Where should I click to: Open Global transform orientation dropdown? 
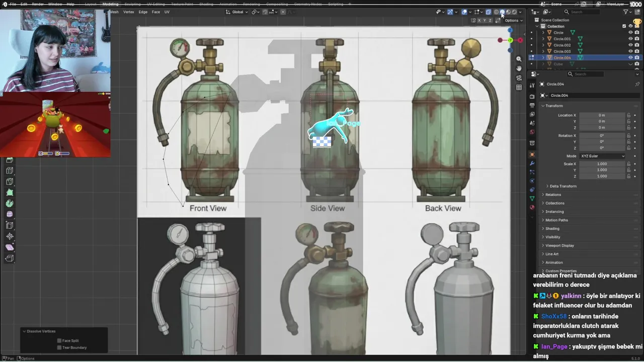(237, 12)
